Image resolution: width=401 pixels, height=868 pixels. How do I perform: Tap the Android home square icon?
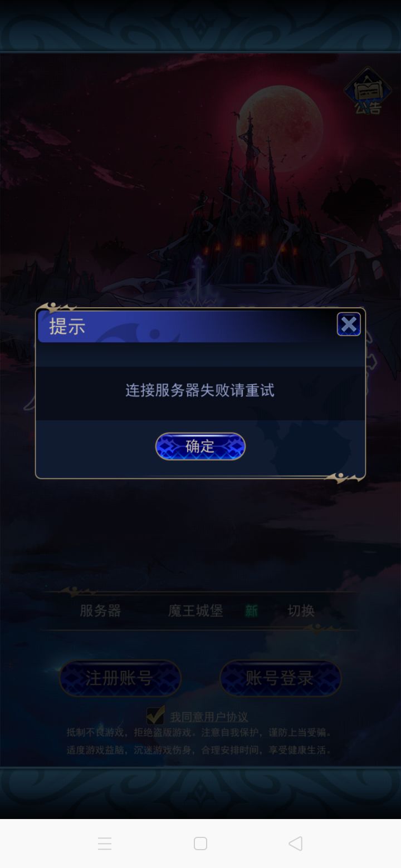pos(200,844)
